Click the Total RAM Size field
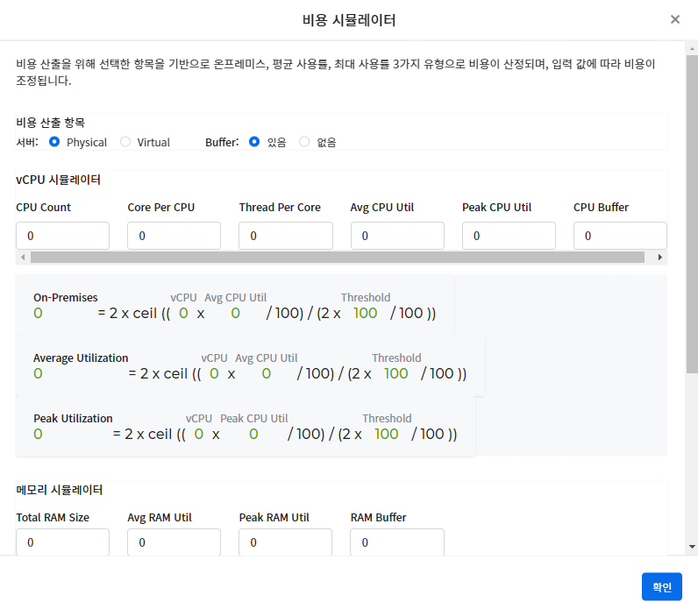The image size is (698, 616). [x=62, y=542]
